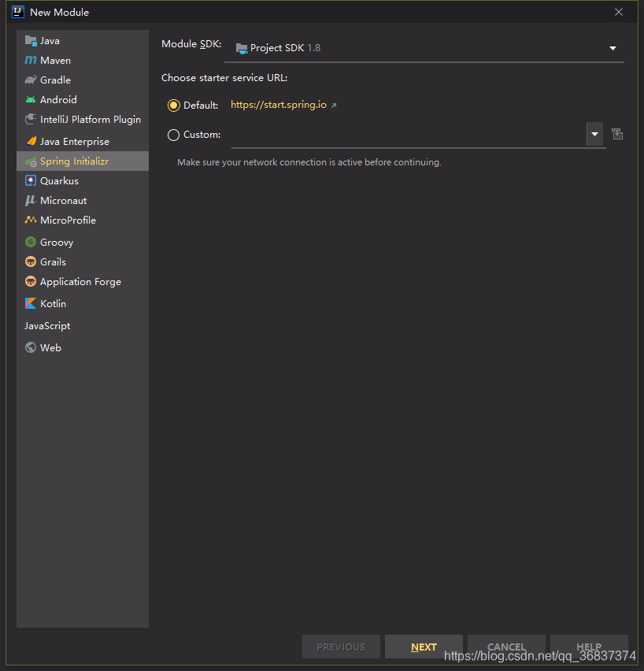Pick MicroProfile in the sidebar list
This screenshot has width=644, height=671.
pos(83,220)
